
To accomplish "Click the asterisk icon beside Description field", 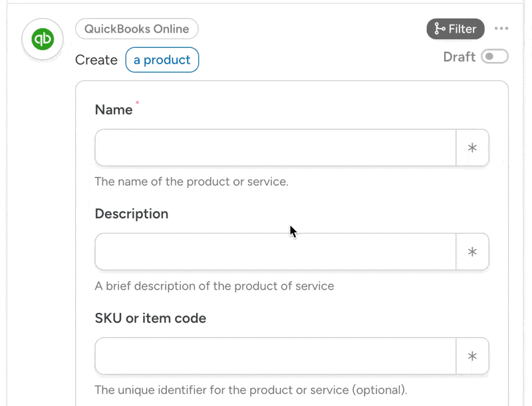I will click(x=472, y=252).
